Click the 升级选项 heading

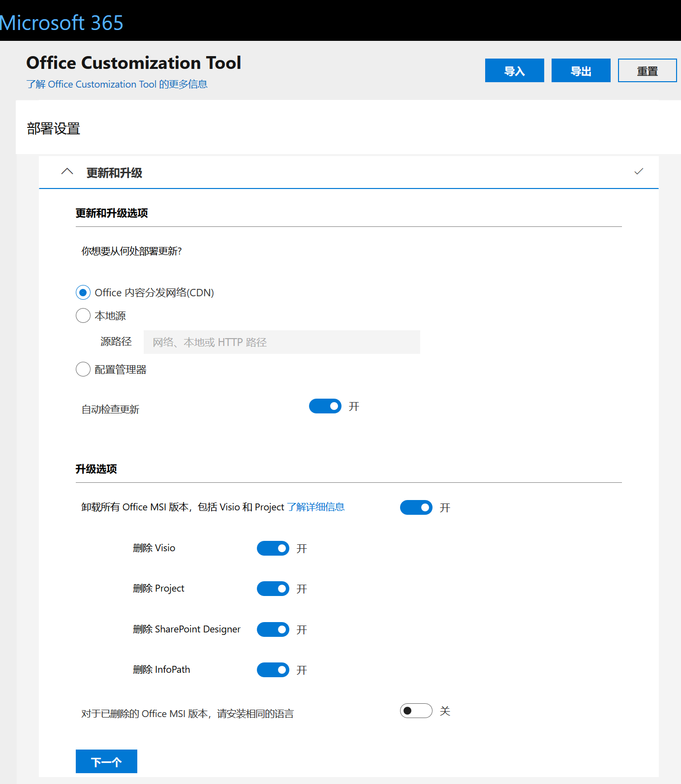[x=96, y=469]
